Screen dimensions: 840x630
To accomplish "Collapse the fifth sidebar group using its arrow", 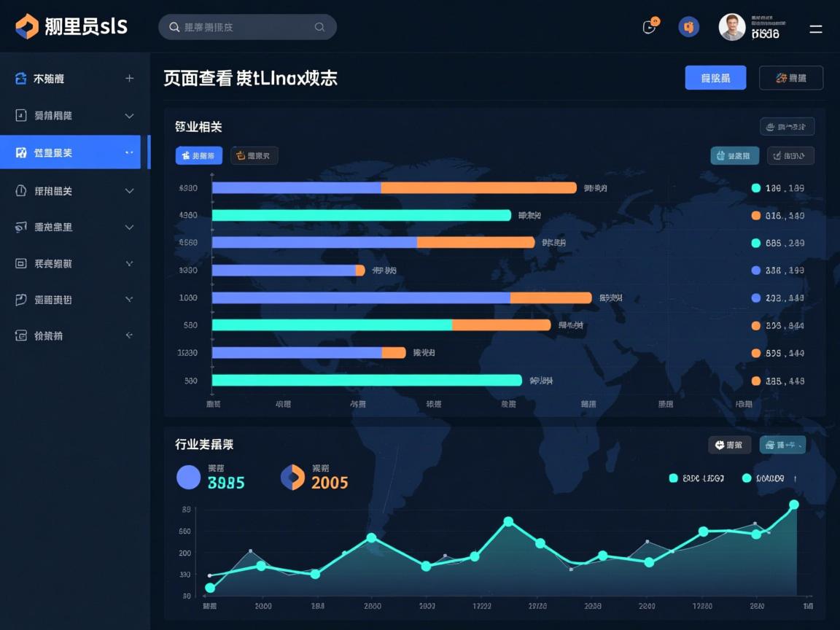I will click(x=129, y=227).
